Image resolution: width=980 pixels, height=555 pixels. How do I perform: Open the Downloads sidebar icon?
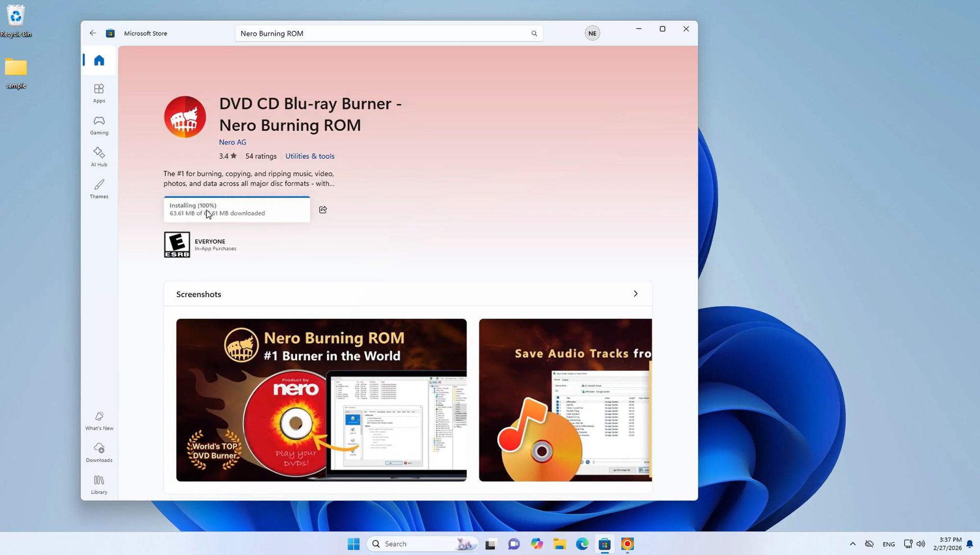(99, 451)
